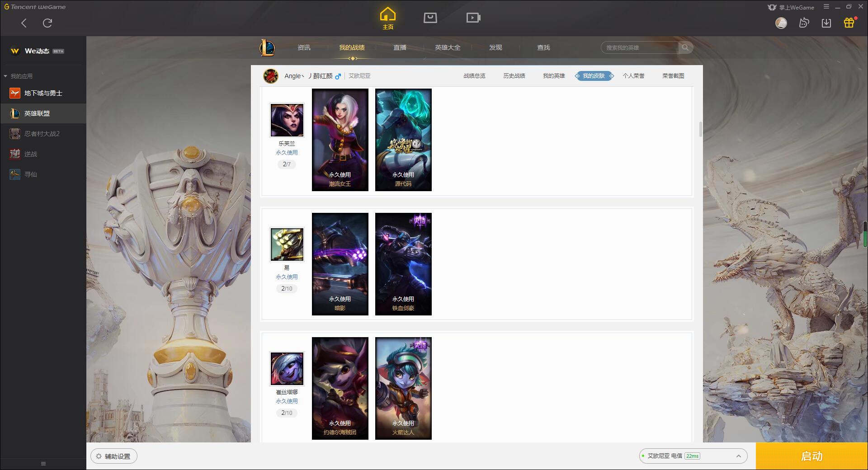Select the 英雄大全 navigation item

pyautogui.click(x=448, y=47)
